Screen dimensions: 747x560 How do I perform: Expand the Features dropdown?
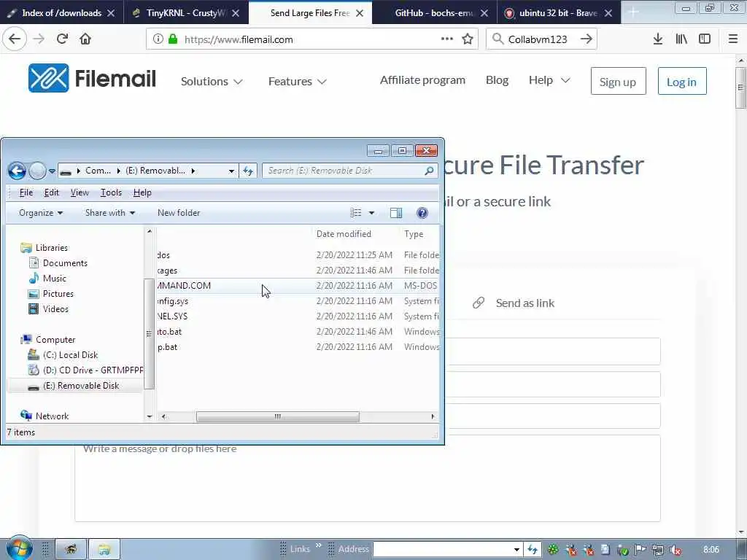(x=298, y=82)
